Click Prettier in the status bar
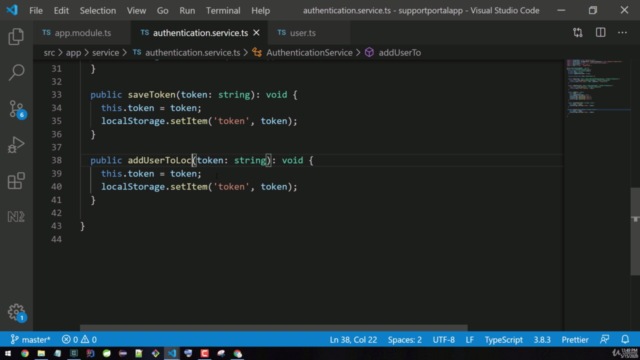Screen dimensions: 640x360 pos(575,339)
